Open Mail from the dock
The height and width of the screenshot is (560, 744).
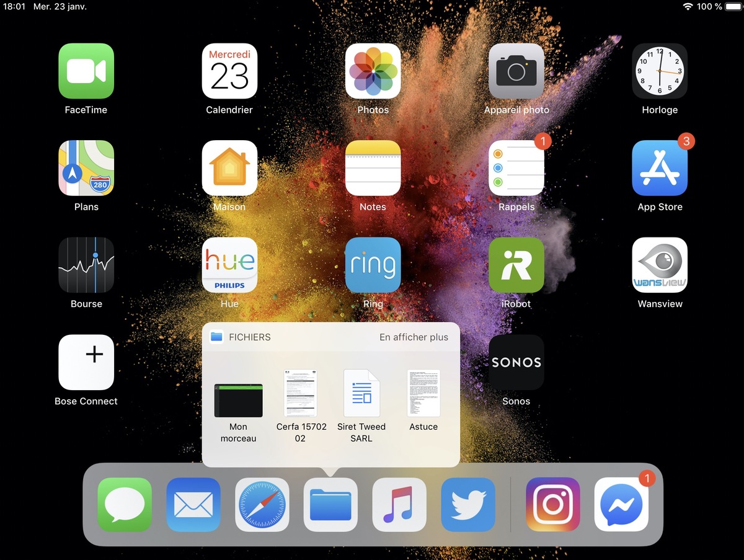tap(193, 505)
